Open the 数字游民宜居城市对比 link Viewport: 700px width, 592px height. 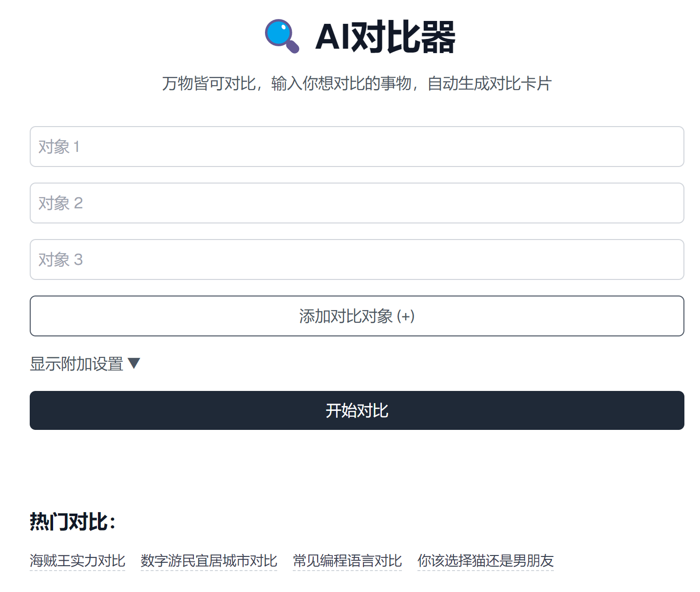pyautogui.click(x=209, y=560)
